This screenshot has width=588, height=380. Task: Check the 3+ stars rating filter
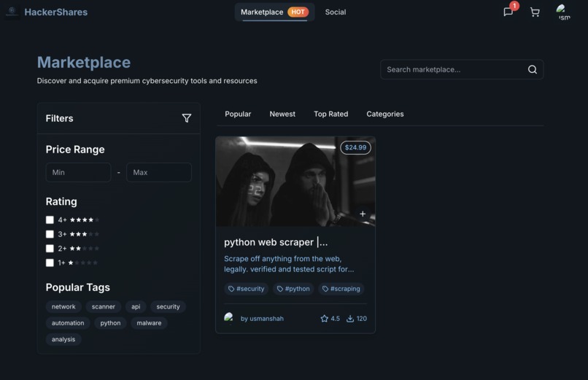50,234
